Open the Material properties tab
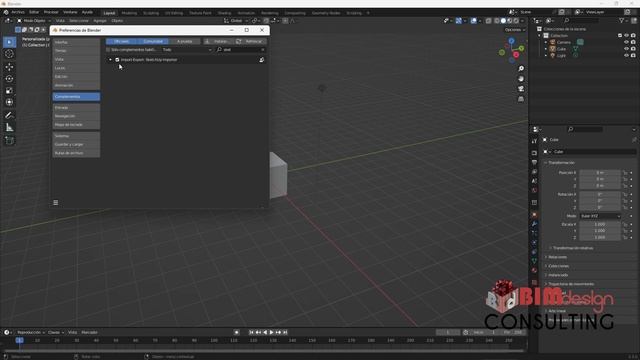This screenshot has width=640, height=360. (534, 270)
